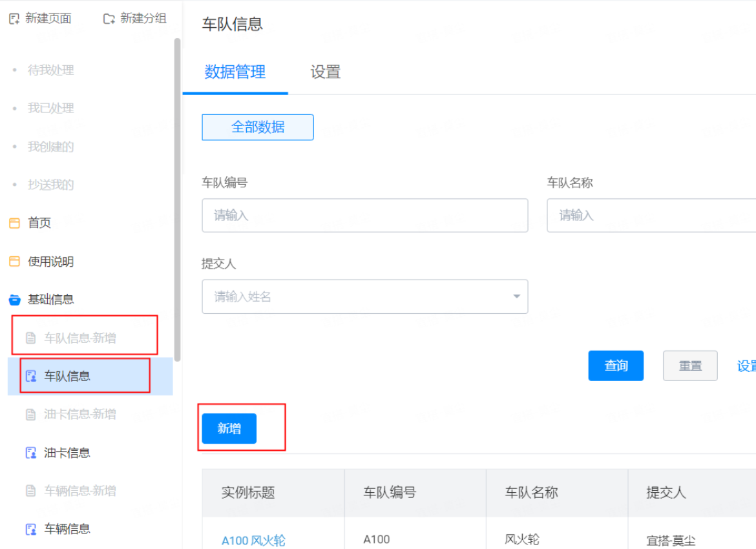The image size is (756, 549).
Task: Click the 基础信息 blue folder icon
Action: 14,300
